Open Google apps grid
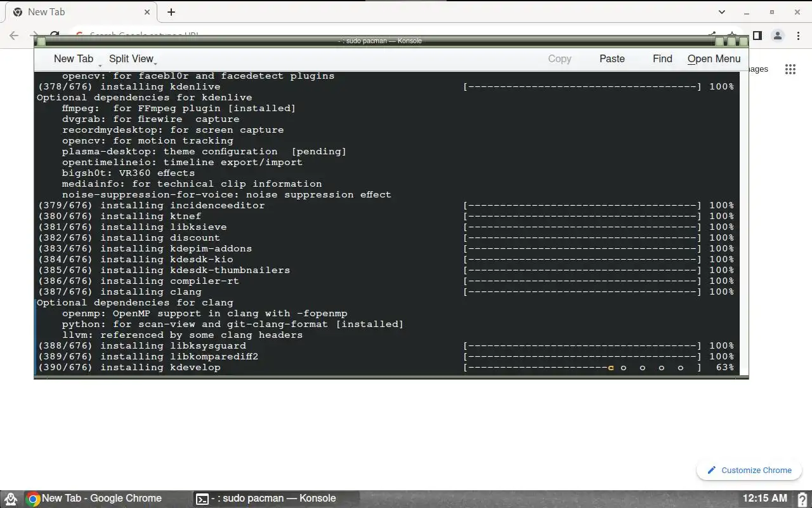Image resolution: width=812 pixels, height=508 pixels. coord(790,69)
